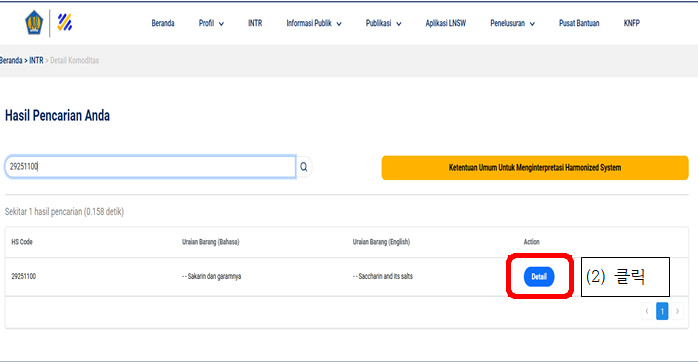Select the Sakarin dan garamnya cell
Screen dimensions: 698x362
[x=211, y=277]
